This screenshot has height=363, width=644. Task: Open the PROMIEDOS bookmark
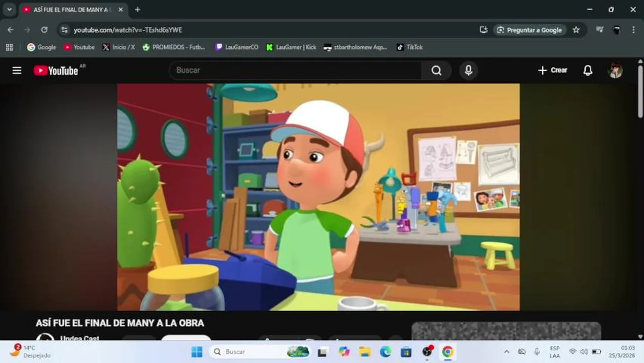(174, 47)
